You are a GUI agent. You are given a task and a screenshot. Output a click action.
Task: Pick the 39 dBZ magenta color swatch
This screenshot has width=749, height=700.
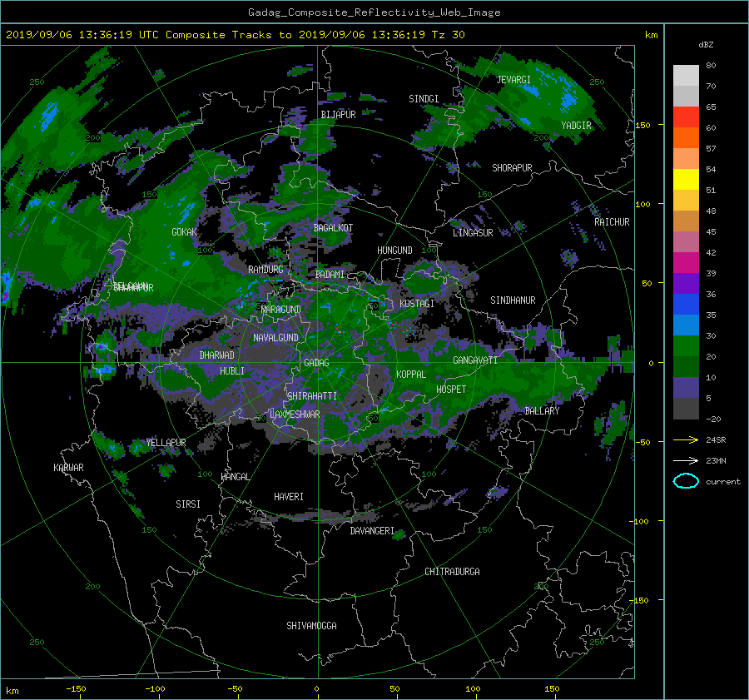(x=686, y=262)
